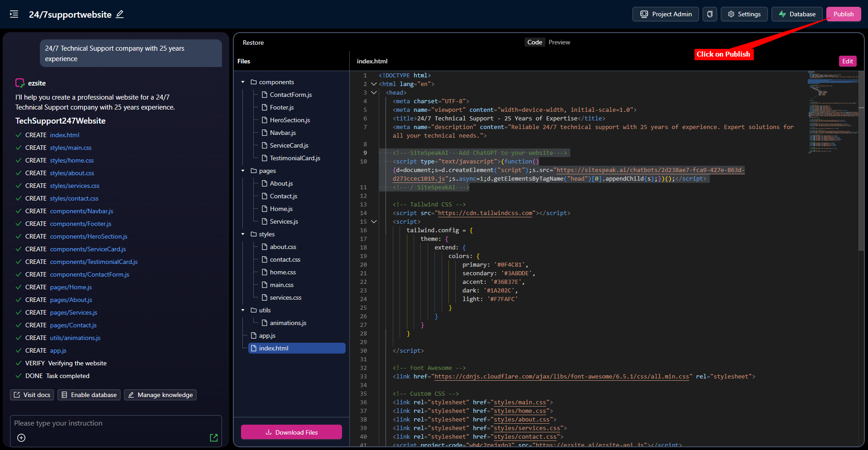This screenshot has height=450, width=868.
Task: Fold the html tag on line 2
Action: pos(374,84)
